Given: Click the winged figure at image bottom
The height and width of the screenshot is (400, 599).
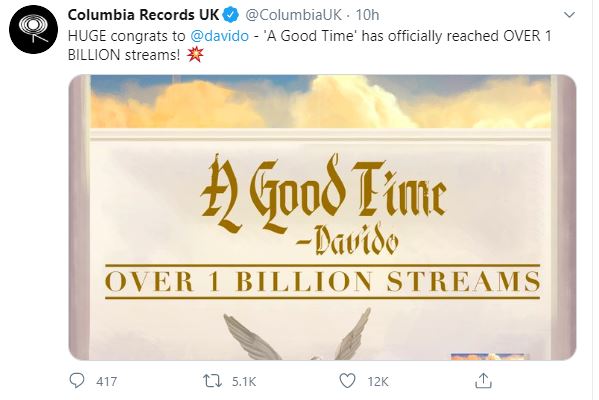Looking at the screenshot, I should click(x=297, y=335).
